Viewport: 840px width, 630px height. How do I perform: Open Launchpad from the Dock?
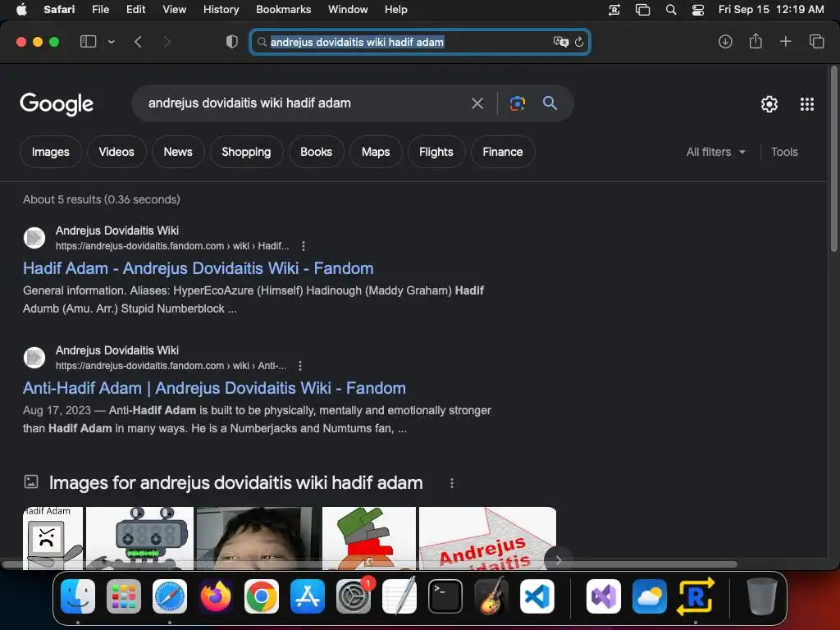[x=124, y=596]
